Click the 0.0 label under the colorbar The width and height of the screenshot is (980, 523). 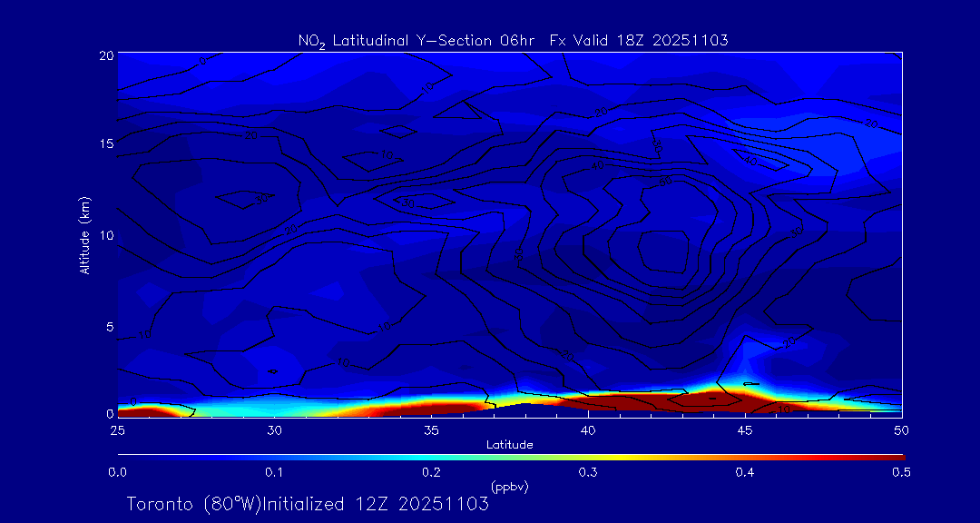pos(117,472)
